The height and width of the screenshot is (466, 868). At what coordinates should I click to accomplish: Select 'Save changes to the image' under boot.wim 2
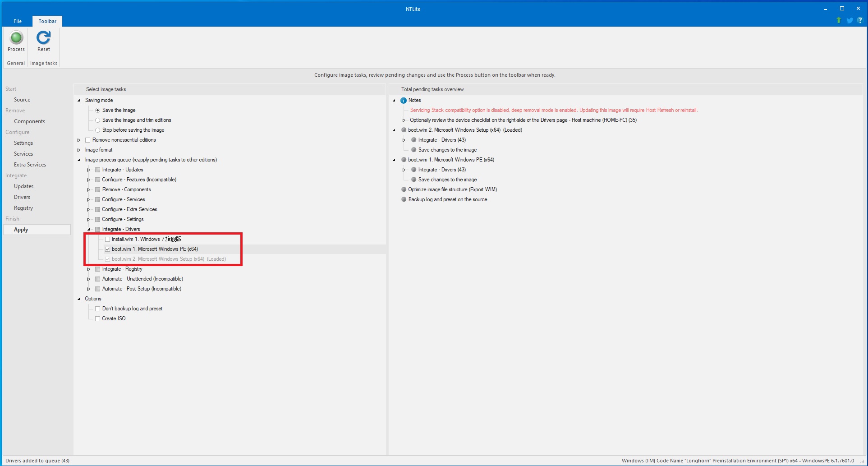click(x=447, y=150)
